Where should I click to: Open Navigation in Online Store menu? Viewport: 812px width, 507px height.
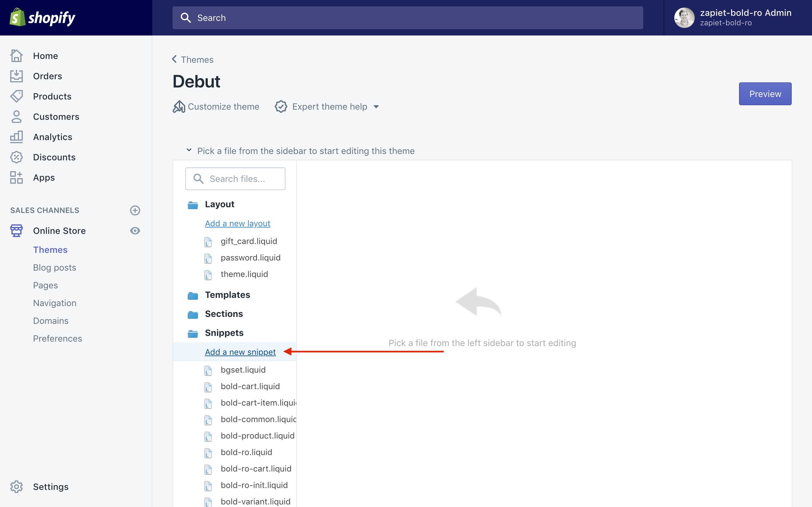pos(54,303)
